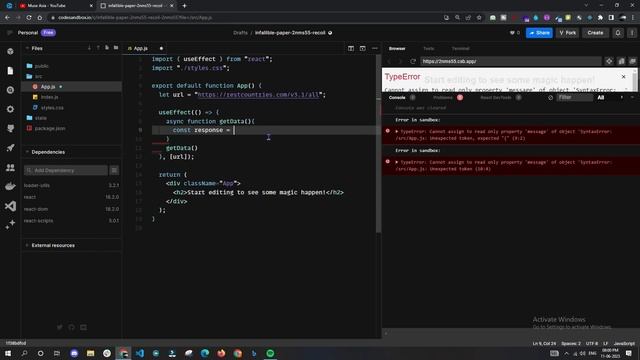The height and width of the screenshot is (360, 640).
Task: Clear the console icon beside Filter
Action: pos(550,98)
